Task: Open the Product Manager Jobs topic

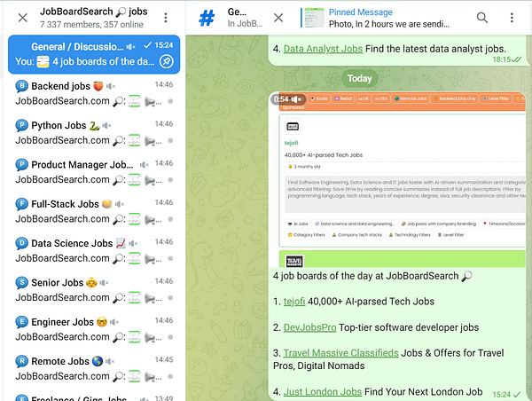Action: pos(94,172)
